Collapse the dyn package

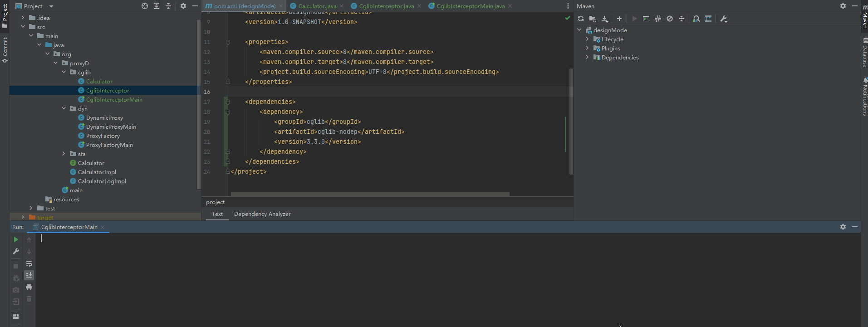[64, 108]
